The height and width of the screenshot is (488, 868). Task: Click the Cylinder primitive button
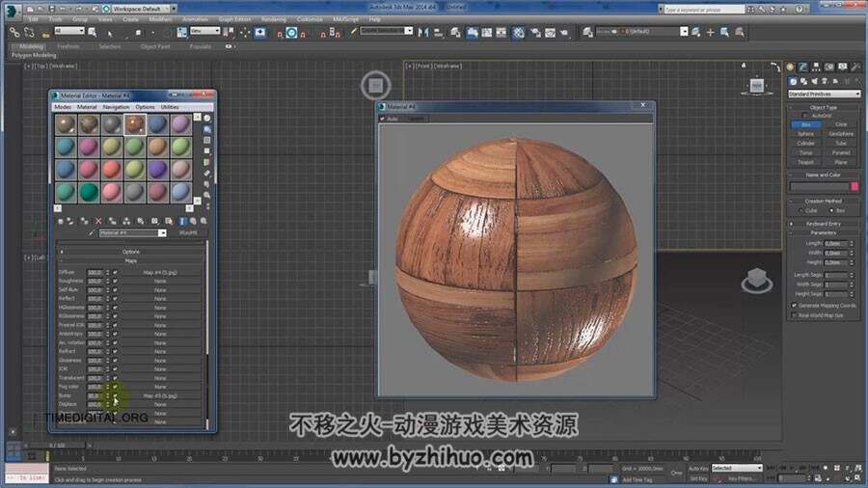[806, 144]
